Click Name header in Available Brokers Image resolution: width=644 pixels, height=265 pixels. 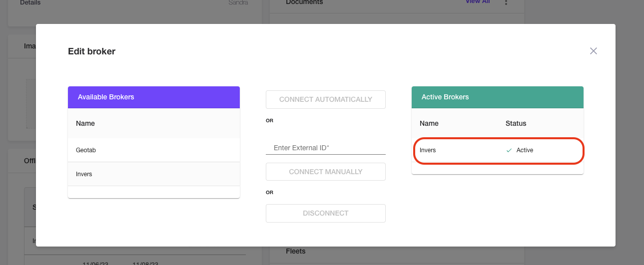pos(85,123)
